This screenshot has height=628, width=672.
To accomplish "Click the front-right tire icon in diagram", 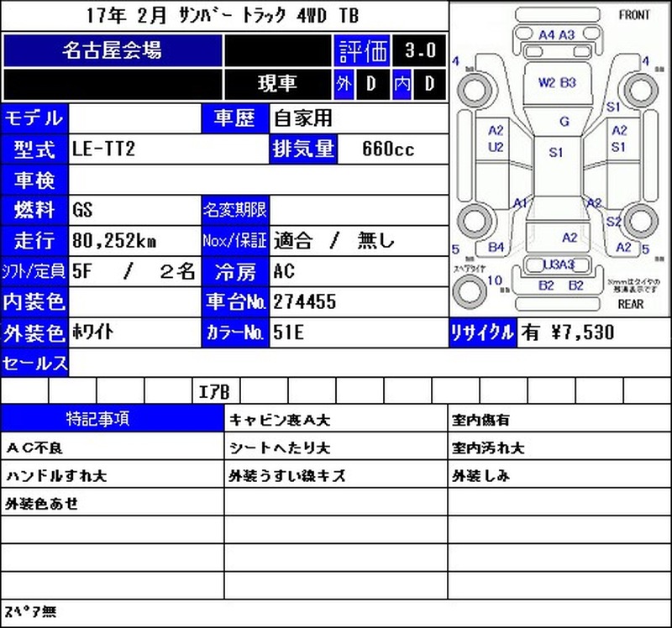I will (x=641, y=91).
